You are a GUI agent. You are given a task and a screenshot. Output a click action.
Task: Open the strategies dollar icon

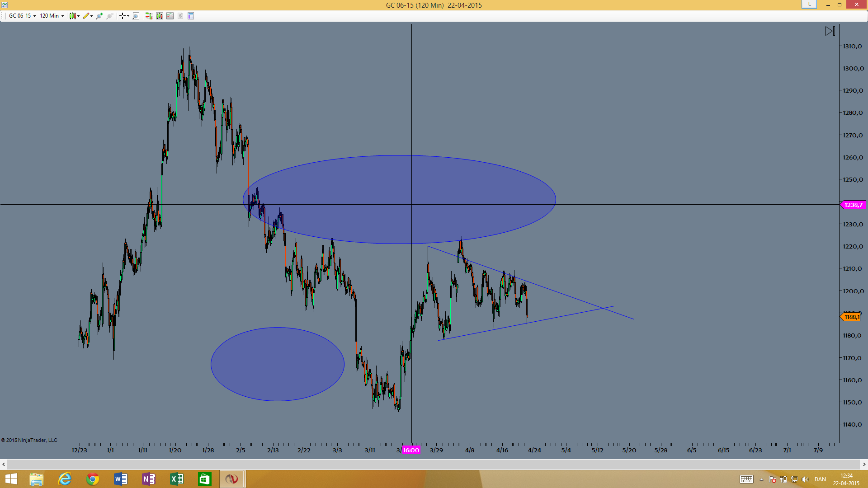[x=180, y=16]
